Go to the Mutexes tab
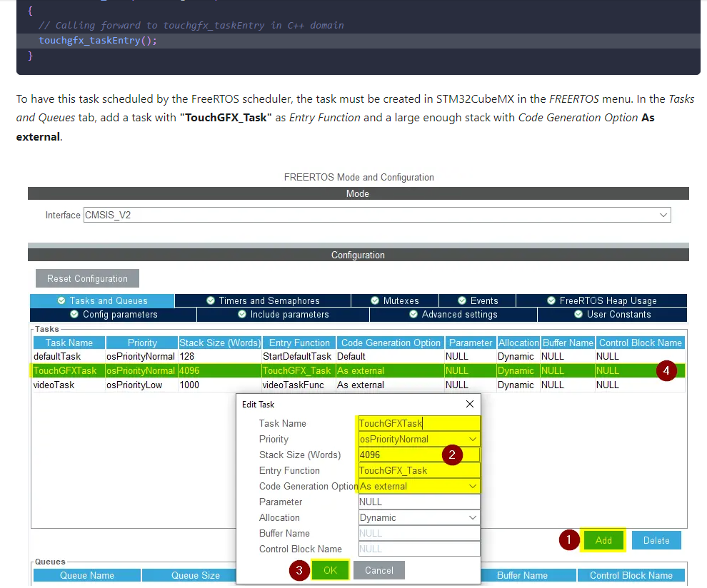This screenshot has width=707, height=588. [395, 300]
